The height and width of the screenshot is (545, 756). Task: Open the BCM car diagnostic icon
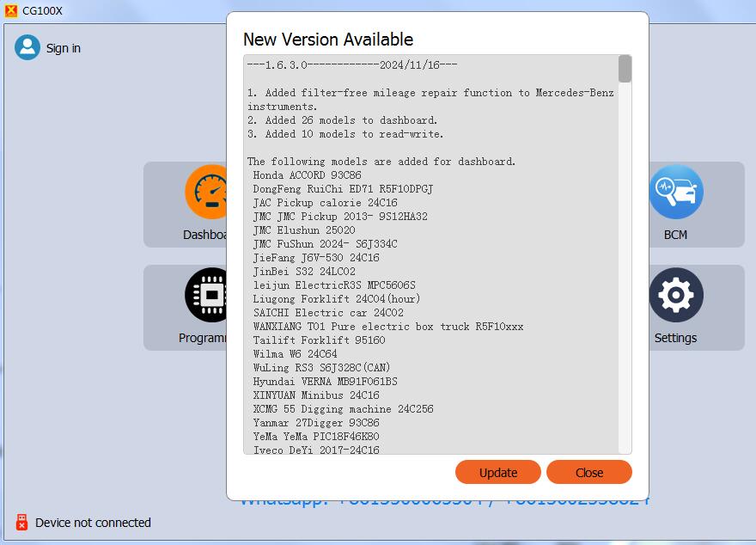tap(676, 192)
